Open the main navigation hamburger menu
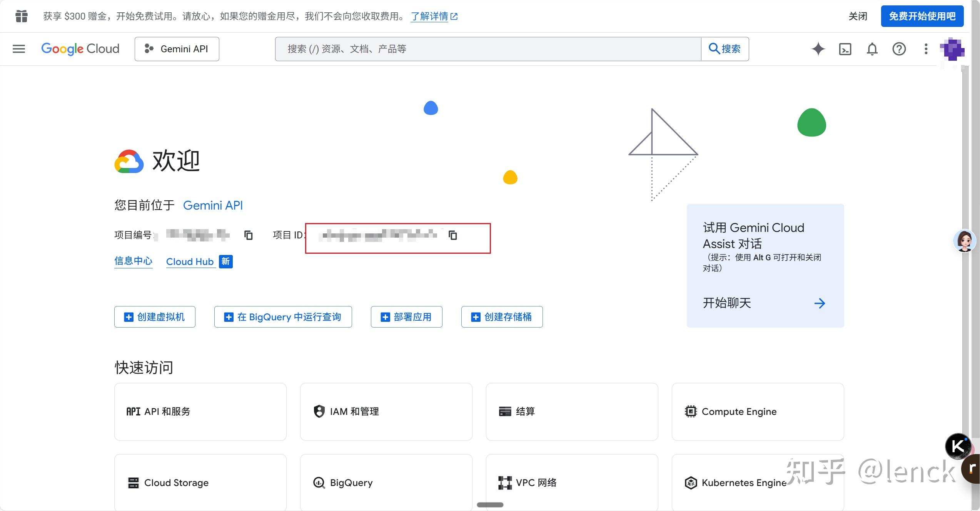980x511 pixels. pos(19,49)
